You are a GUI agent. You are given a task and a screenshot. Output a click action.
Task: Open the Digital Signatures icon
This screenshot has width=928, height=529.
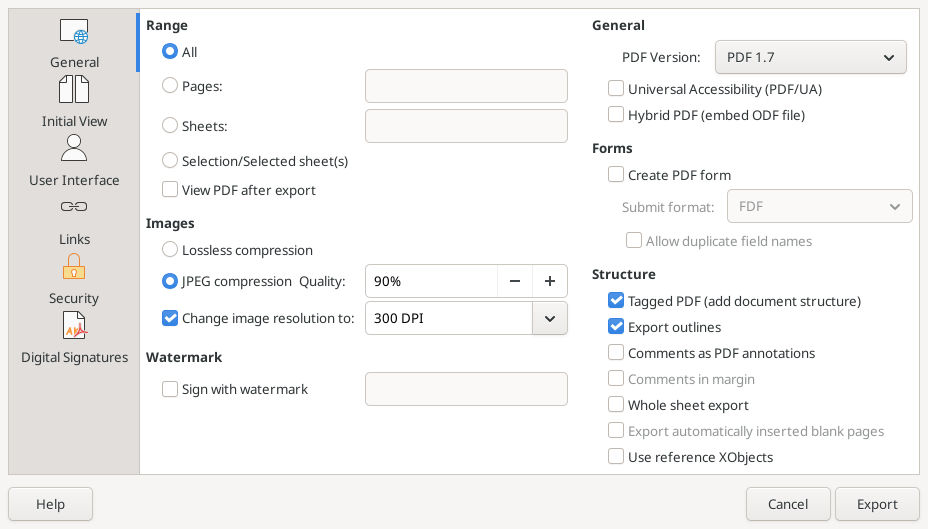[x=74, y=325]
